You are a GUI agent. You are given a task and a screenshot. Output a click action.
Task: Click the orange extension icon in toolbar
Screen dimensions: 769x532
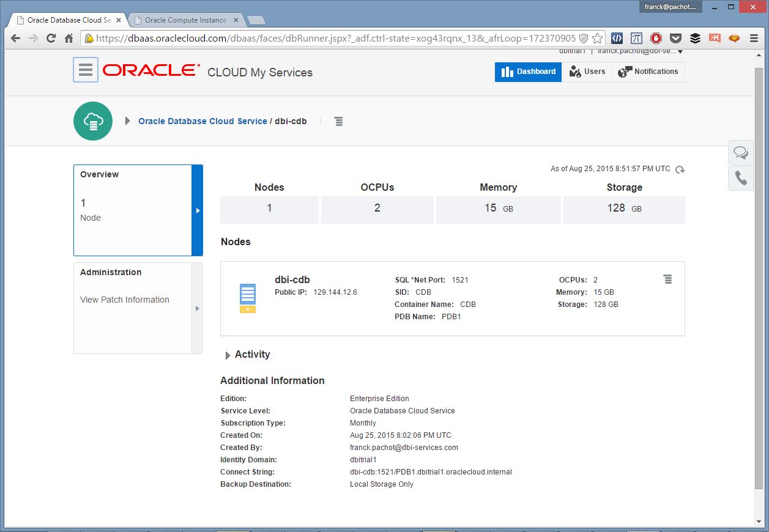[x=734, y=38]
